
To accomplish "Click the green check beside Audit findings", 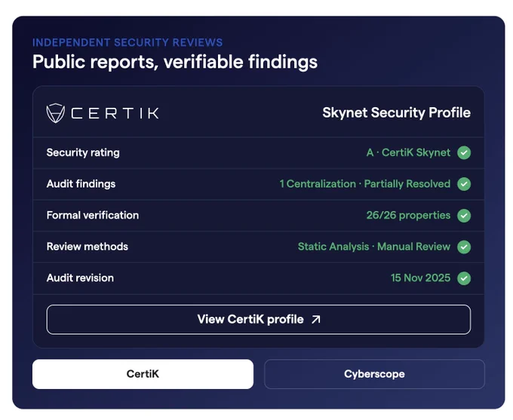I will 464,184.
